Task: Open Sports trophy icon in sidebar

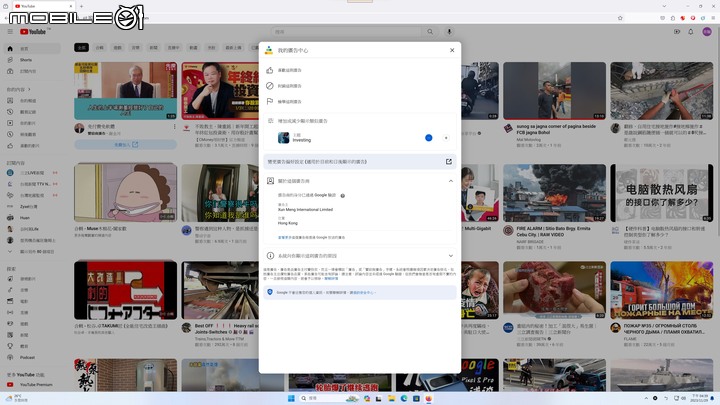Action: (x=10, y=346)
